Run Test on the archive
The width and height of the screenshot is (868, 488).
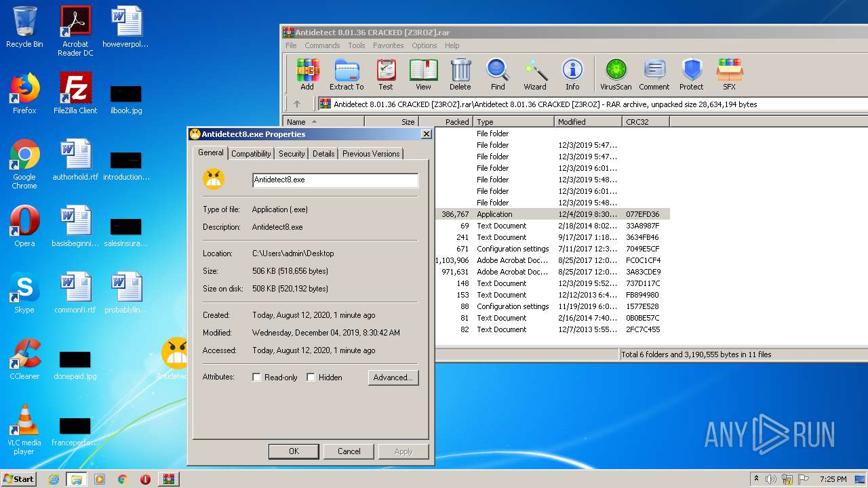tap(386, 75)
